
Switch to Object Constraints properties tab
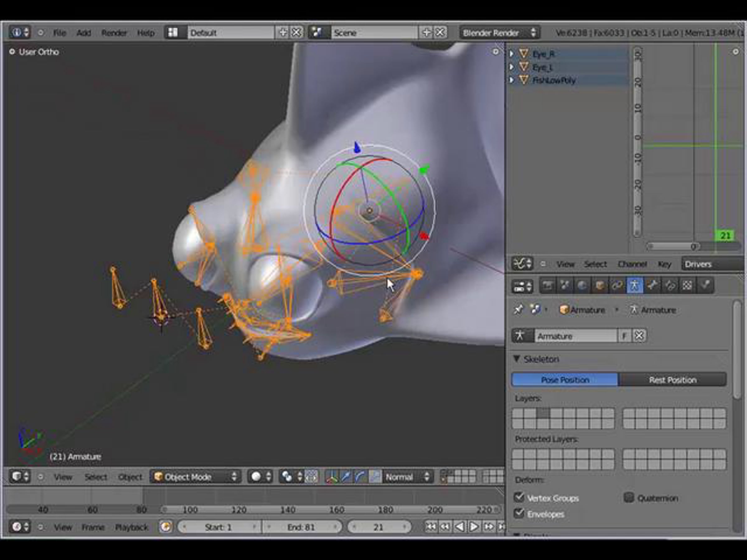(x=617, y=286)
